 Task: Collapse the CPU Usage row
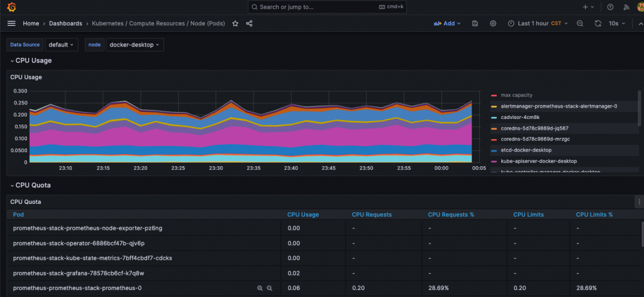coord(31,60)
